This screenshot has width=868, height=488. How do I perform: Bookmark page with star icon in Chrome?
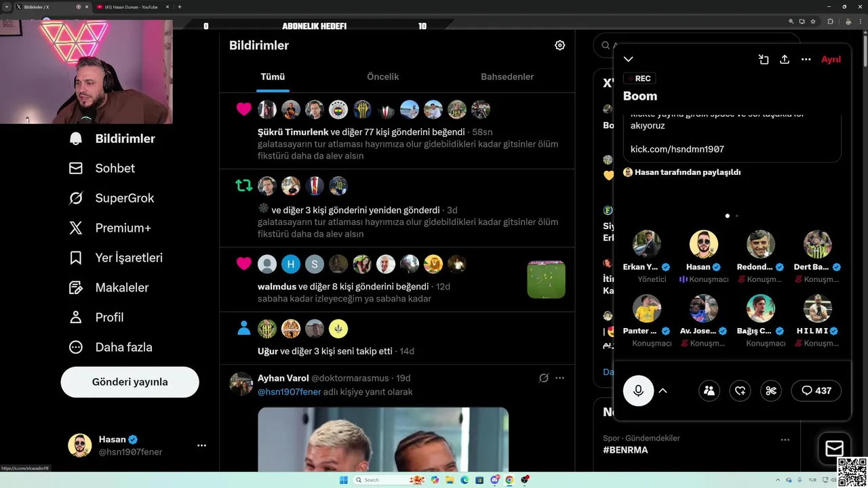(813, 21)
